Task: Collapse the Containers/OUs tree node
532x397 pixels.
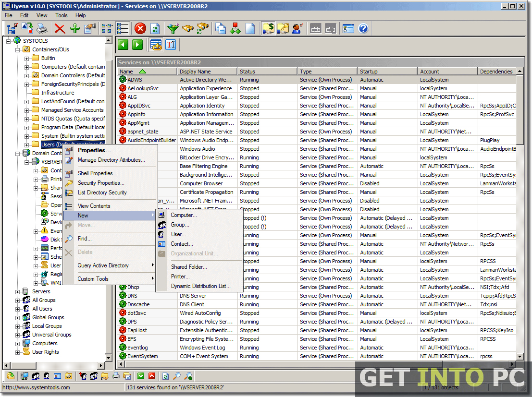Action: tap(18, 50)
